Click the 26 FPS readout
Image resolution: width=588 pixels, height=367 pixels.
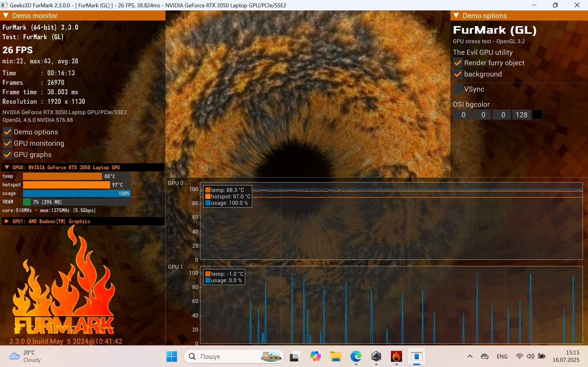pyautogui.click(x=17, y=50)
